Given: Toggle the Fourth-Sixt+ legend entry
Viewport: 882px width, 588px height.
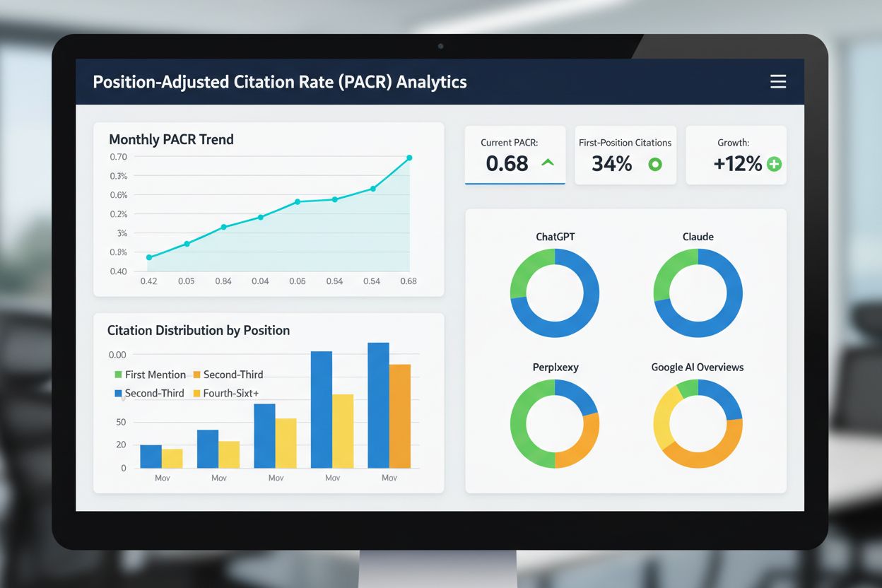Looking at the screenshot, I should [x=228, y=393].
